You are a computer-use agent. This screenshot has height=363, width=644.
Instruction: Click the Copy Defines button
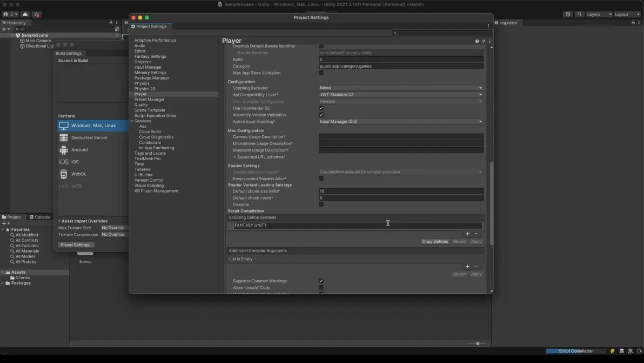pos(435,242)
